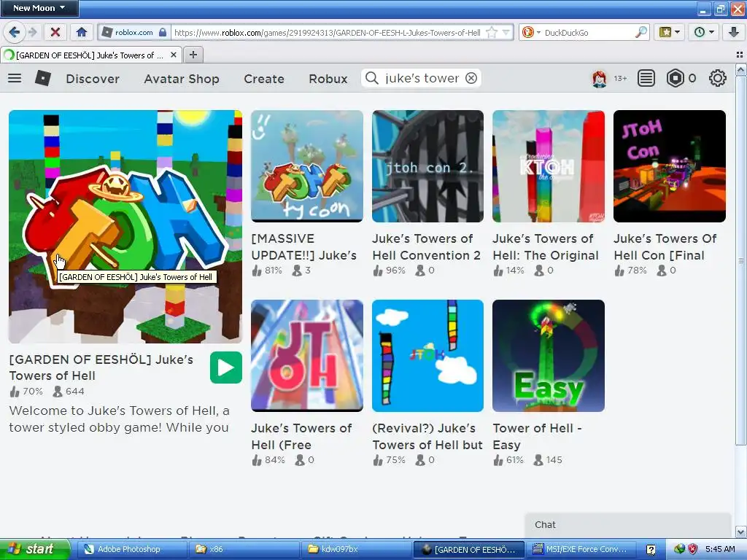The width and height of the screenshot is (747, 560).
Task: Open the Roblox settings gear
Action: (718, 78)
